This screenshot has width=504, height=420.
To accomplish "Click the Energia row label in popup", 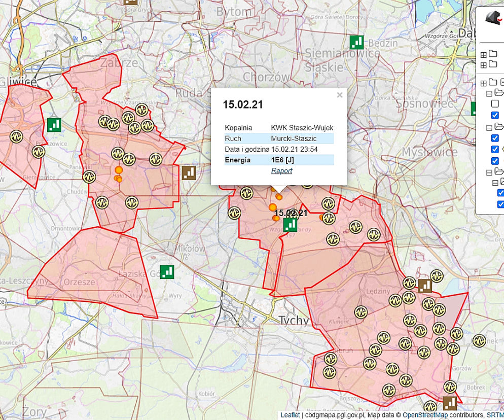I will (237, 160).
